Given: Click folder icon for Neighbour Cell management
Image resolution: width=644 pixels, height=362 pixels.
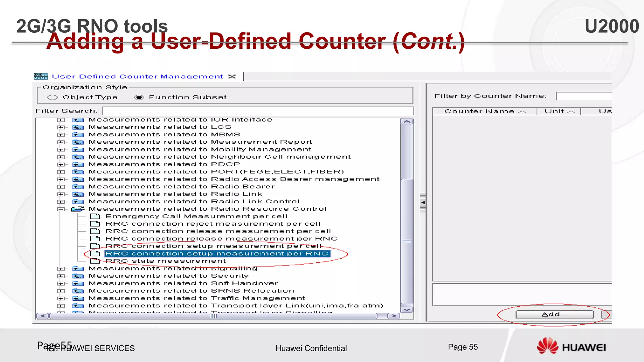Looking at the screenshot, I should tap(78, 157).
